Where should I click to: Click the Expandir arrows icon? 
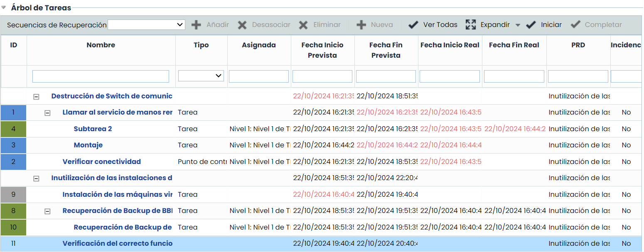pyautogui.click(x=470, y=25)
